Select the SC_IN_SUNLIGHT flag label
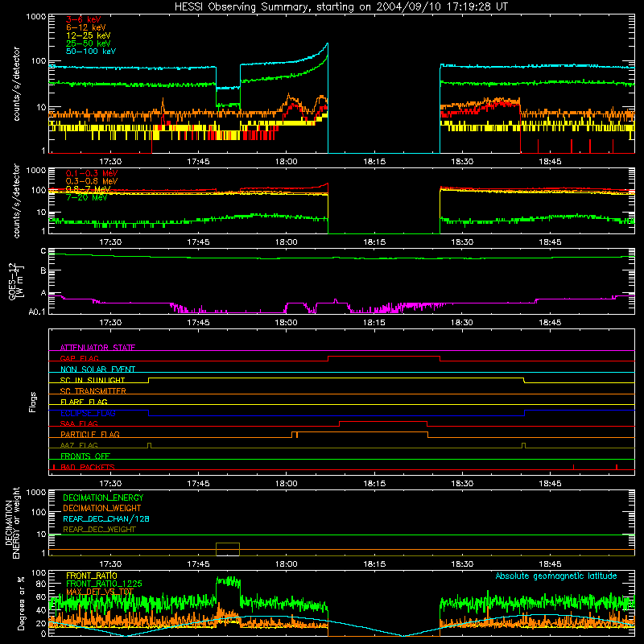Viewport: 644px width, 644px height. pos(93,380)
